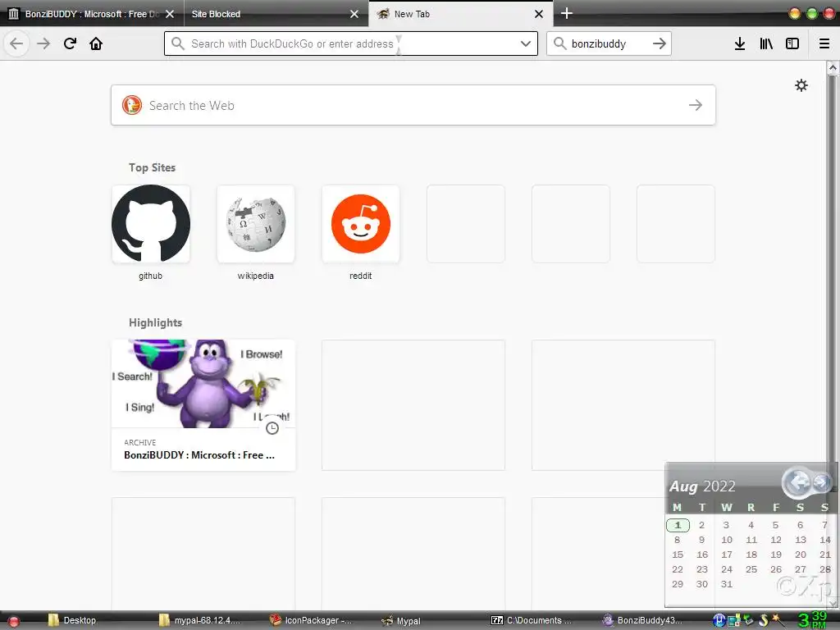
Task: Select the New Tab tab
Action: coord(461,14)
